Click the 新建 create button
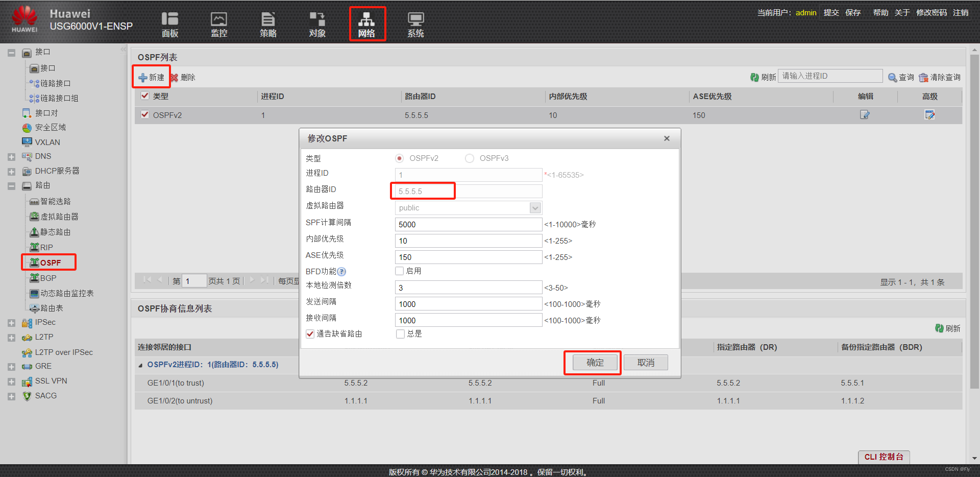 point(152,77)
